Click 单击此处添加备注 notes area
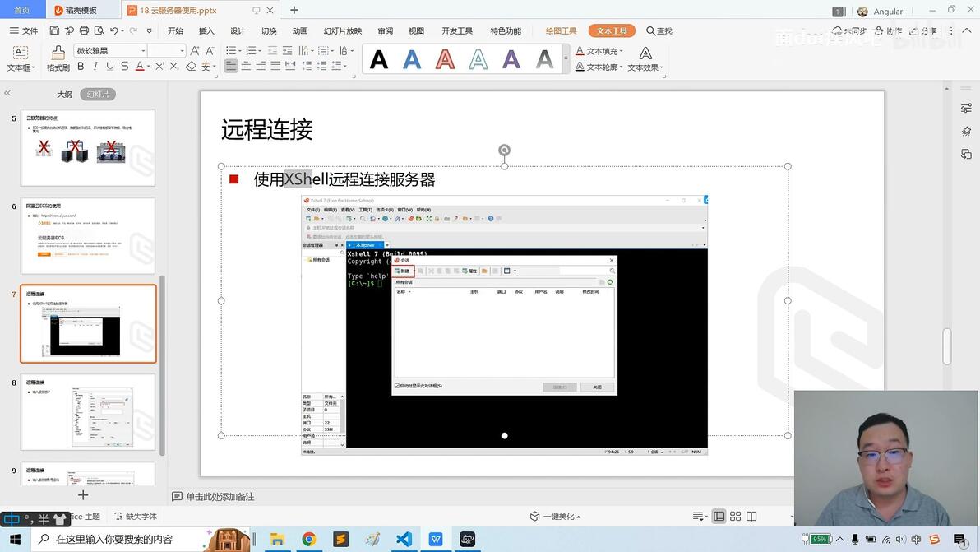 coord(220,496)
